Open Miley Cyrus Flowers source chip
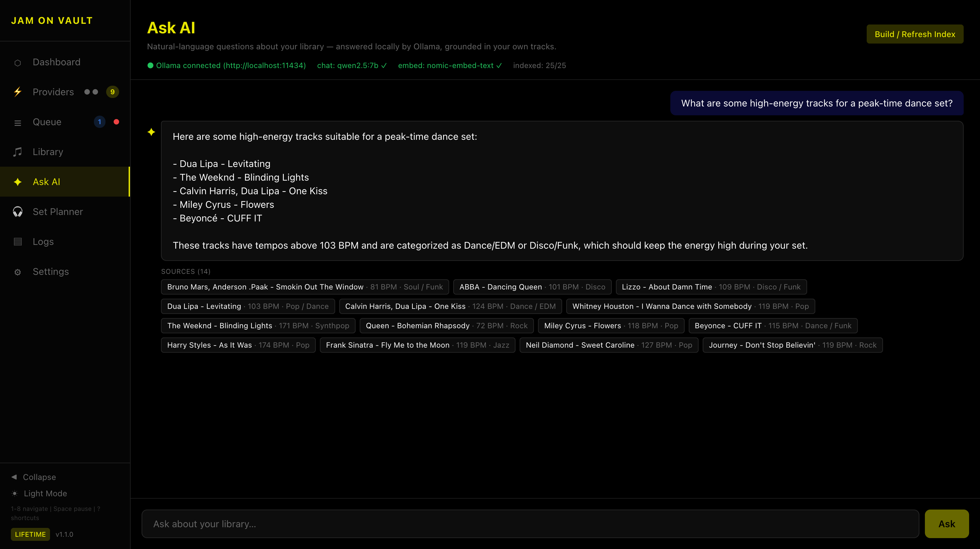The image size is (980, 549). click(x=611, y=326)
